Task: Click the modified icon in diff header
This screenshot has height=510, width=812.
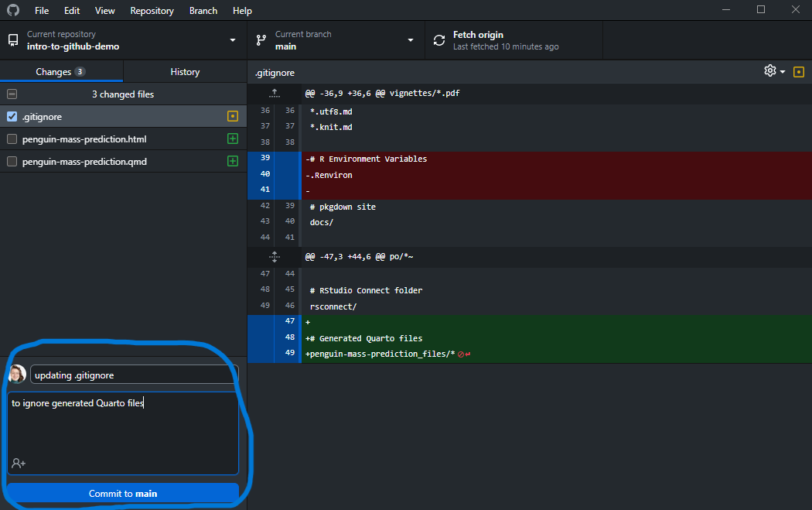Action: 799,72
